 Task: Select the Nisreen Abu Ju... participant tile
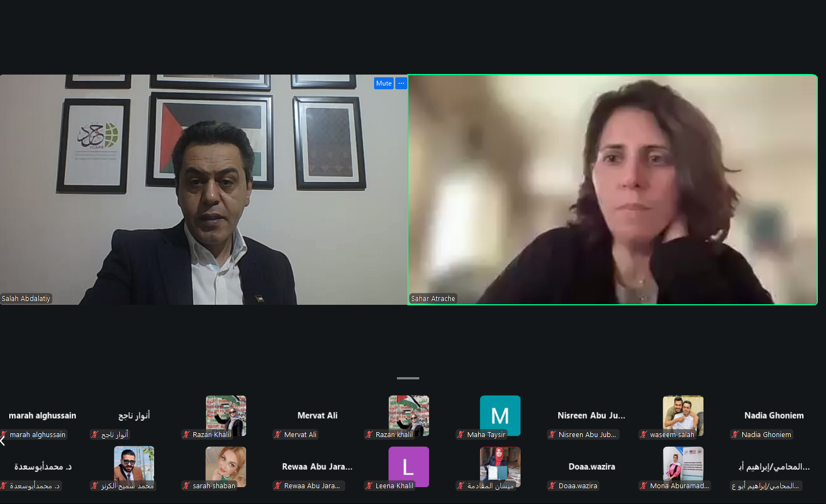coord(591,416)
